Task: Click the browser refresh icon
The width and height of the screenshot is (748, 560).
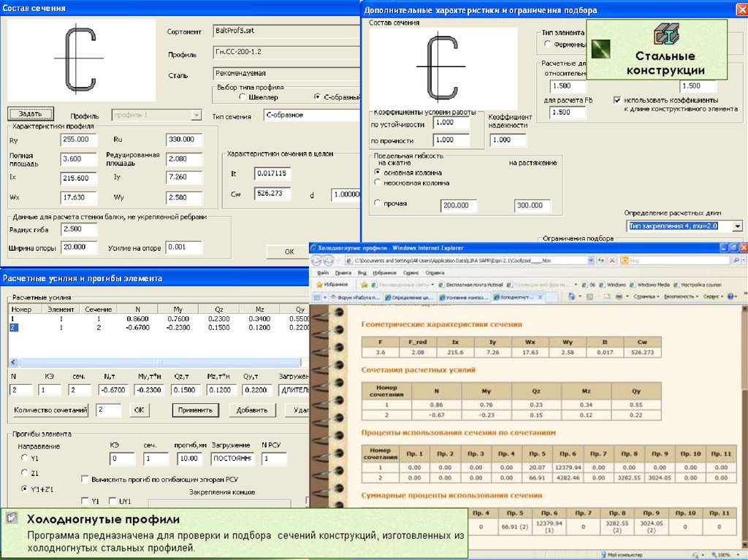Action: point(601,260)
